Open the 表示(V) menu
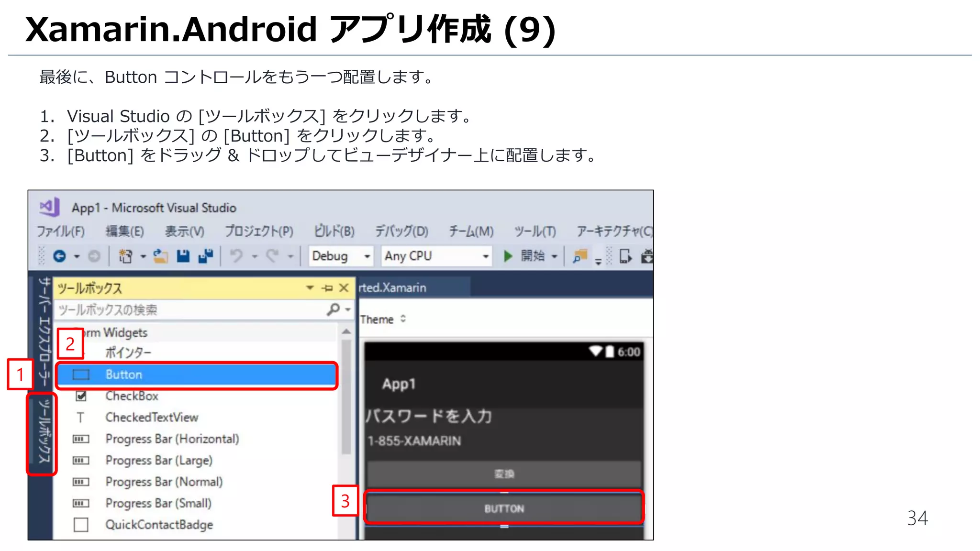980x551 pixels. (184, 231)
